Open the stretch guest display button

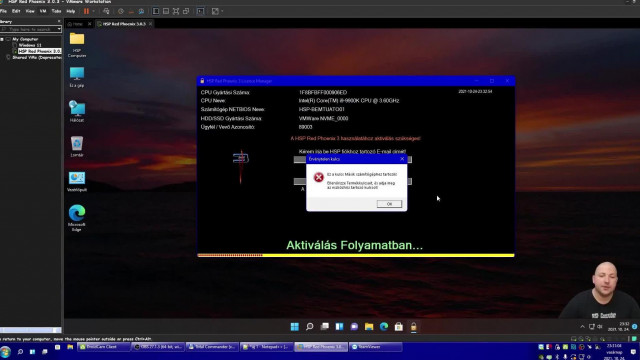(x=215, y=11)
